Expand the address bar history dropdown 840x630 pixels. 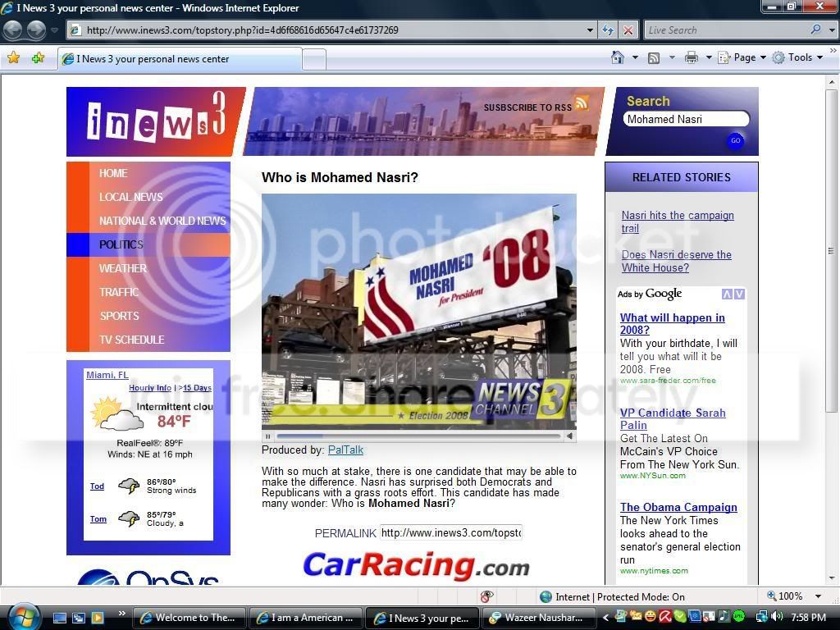pos(590,30)
